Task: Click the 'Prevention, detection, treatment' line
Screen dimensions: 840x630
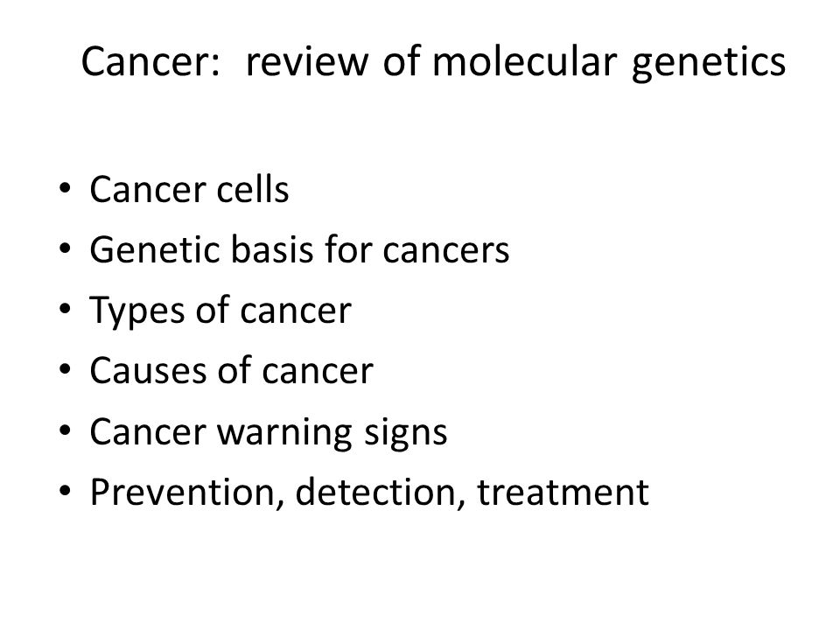Action: coord(369,493)
